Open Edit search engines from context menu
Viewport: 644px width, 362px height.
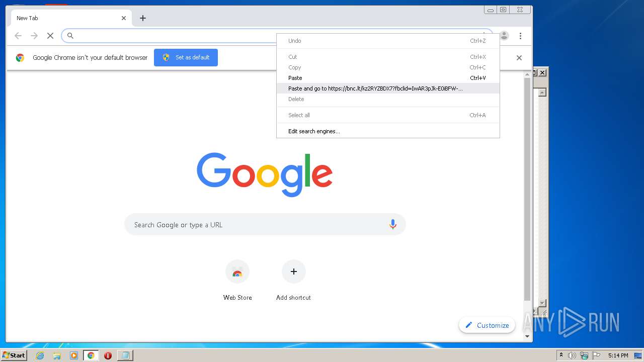[388, 131]
